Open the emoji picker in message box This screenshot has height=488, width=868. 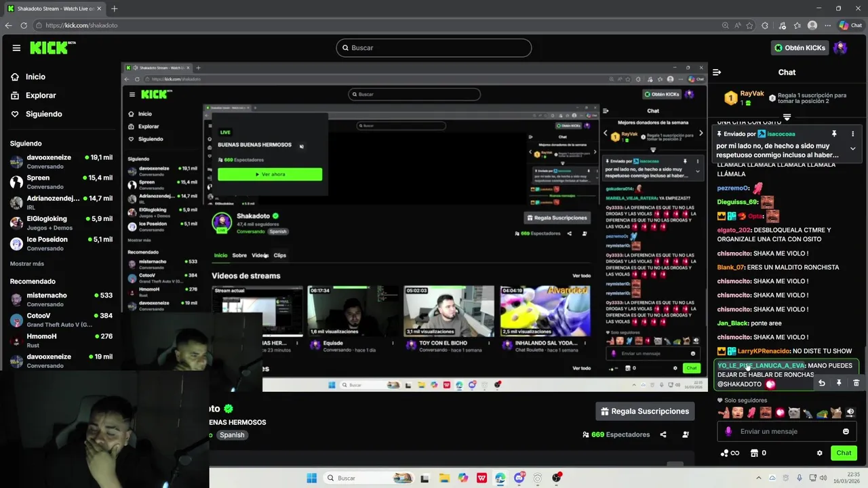(x=846, y=432)
